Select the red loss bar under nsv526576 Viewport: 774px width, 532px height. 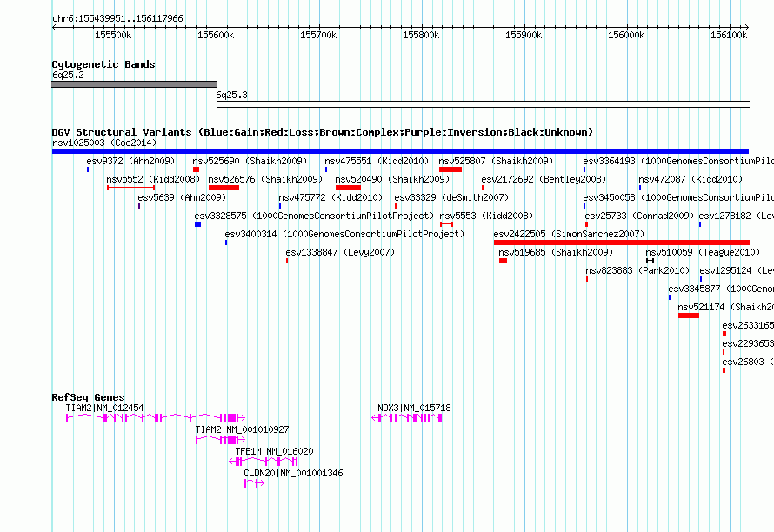pos(224,188)
